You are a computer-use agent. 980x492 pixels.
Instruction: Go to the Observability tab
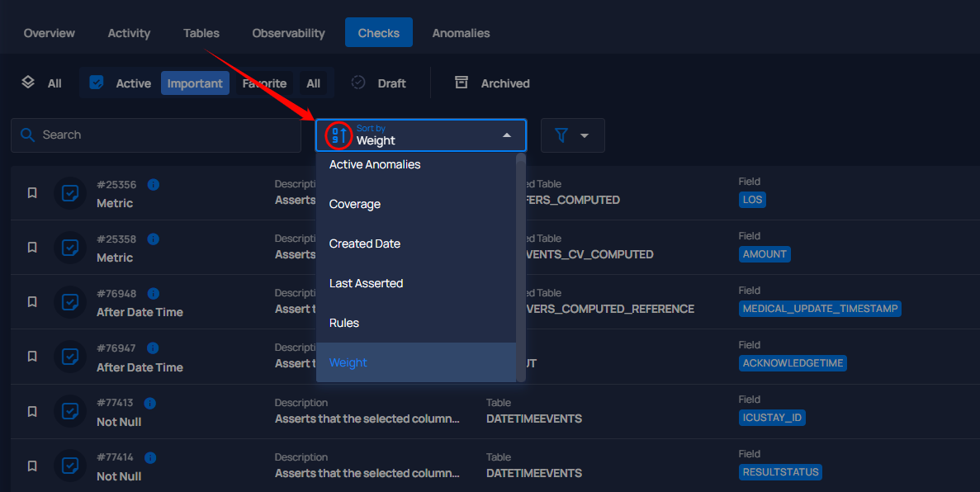(x=289, y=33)
